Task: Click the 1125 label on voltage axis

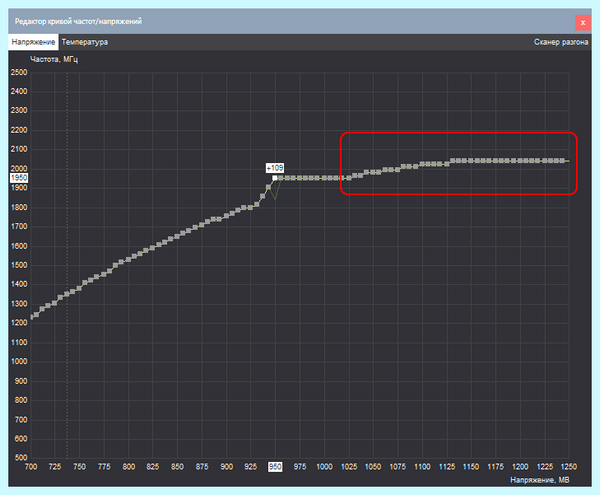Action: (447, 467)
